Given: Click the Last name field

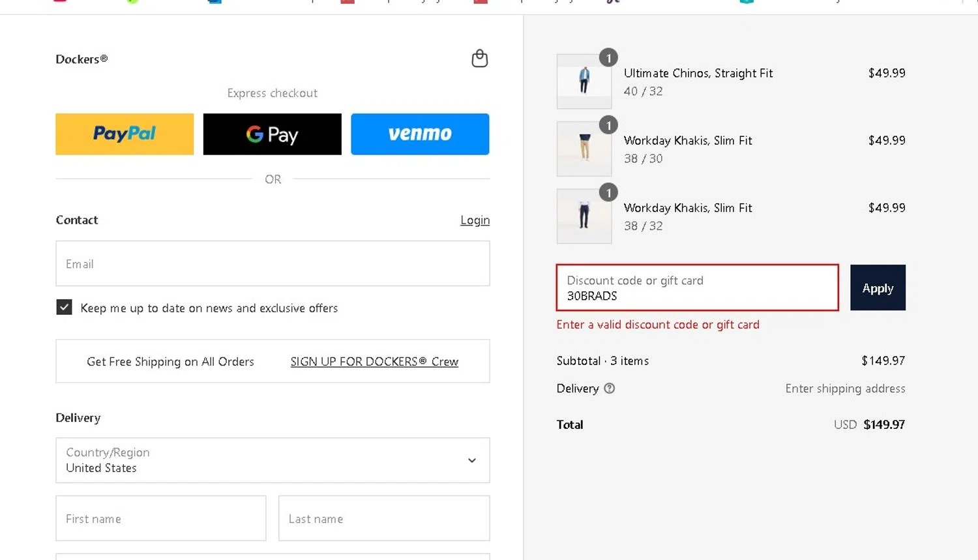Looking at the screenshot, I should [384, 518].
